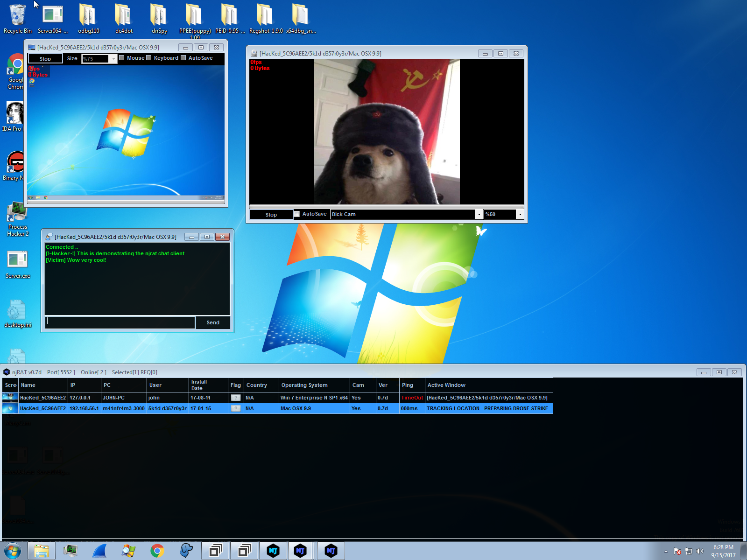Sort by the Operating System column header
The width and height of the screenshot is (747, 560).
pos(314,385)
